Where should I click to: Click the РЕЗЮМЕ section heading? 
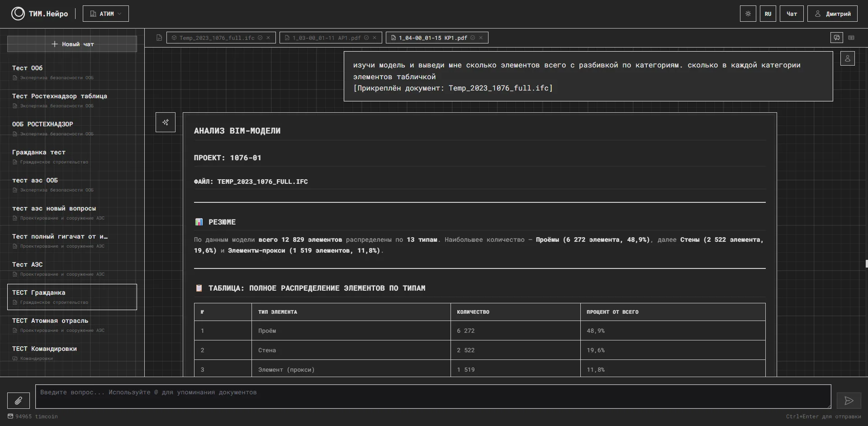pyautogui.click(x=222, y=222)
